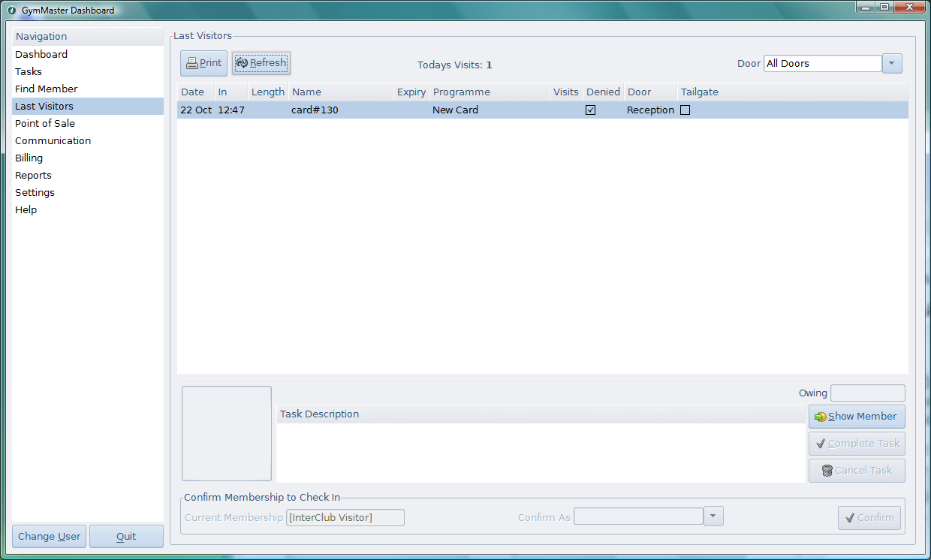Quit the GymMaster application
931x560 pixels.
pyautogui.click(x=126, y=536)
